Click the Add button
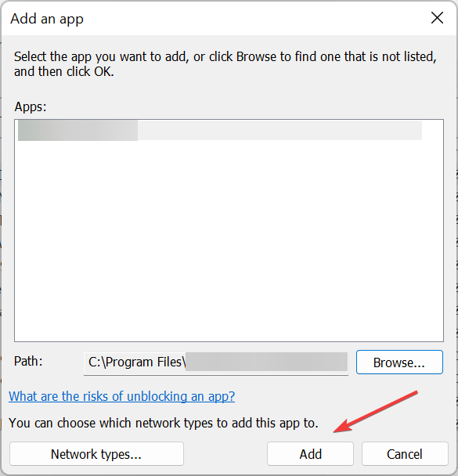The image size is (458, 476). pos(310,454)
